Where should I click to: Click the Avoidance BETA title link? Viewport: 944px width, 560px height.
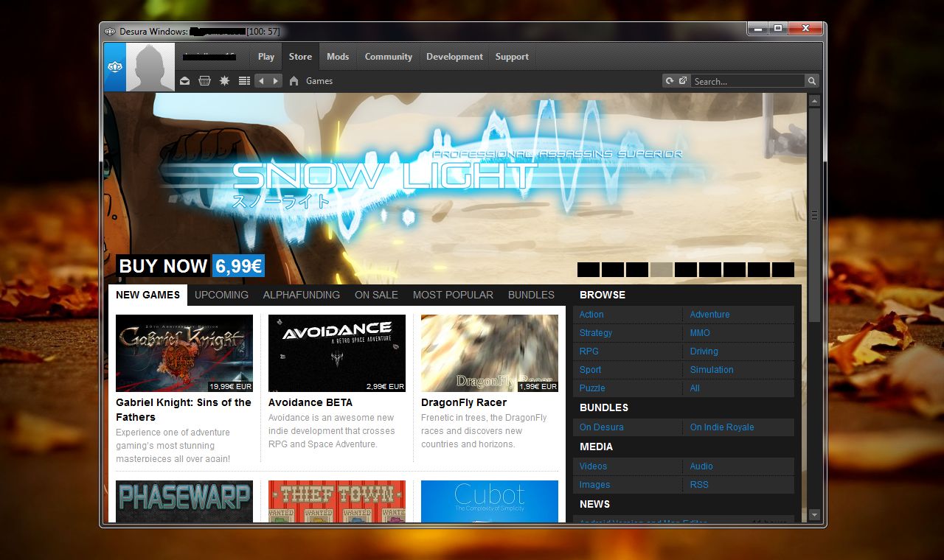click(x=310, y=402)
